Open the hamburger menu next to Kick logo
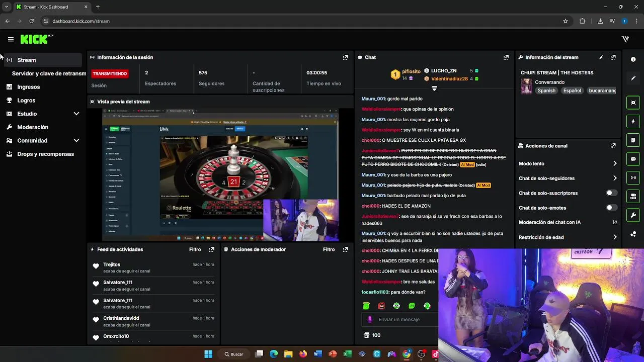 point(11,39)
